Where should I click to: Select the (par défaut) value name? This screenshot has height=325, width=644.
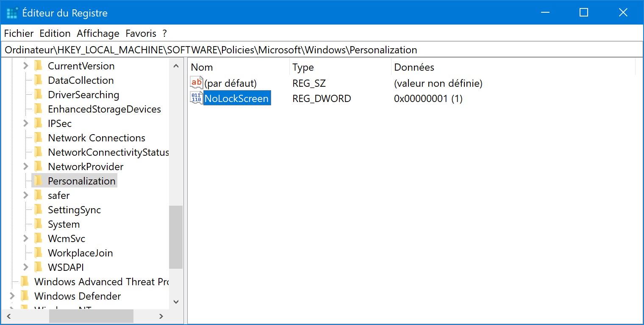[x=230, y=83]
